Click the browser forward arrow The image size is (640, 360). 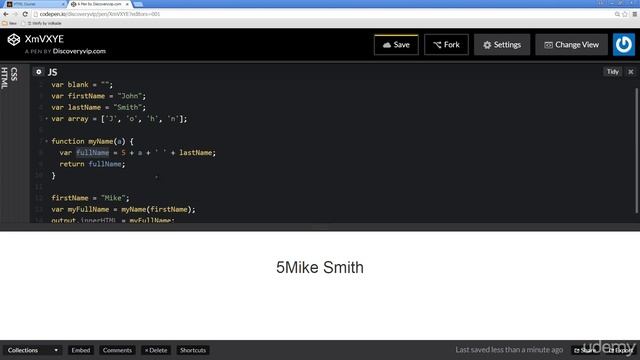coord(15,14)
